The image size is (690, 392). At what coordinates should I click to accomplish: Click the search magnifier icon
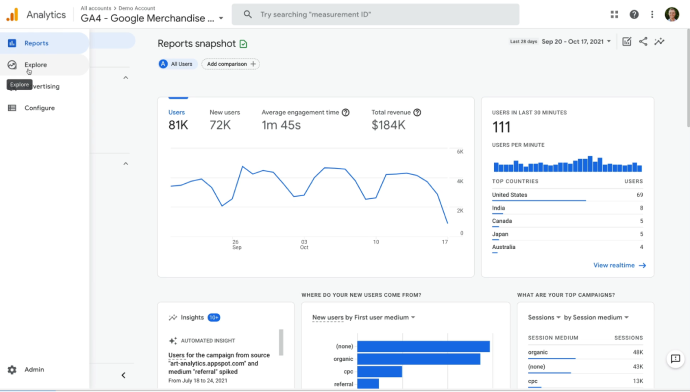point(248,15)
